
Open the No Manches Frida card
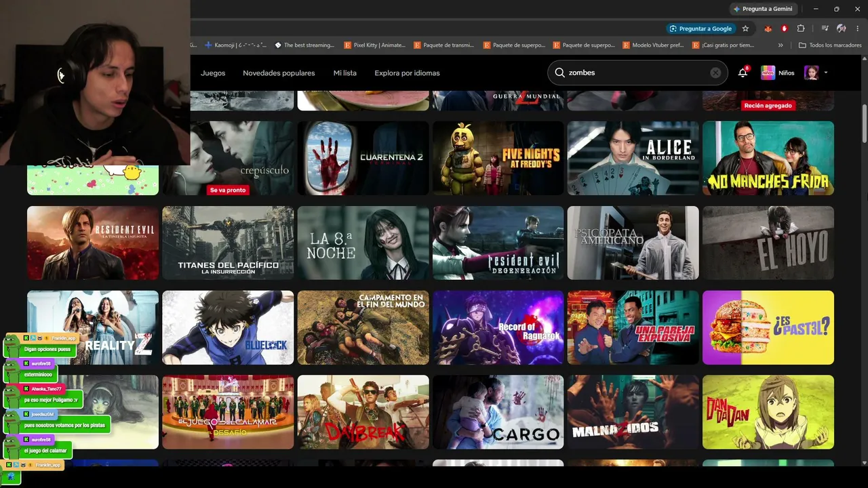(x=768, y=158)
